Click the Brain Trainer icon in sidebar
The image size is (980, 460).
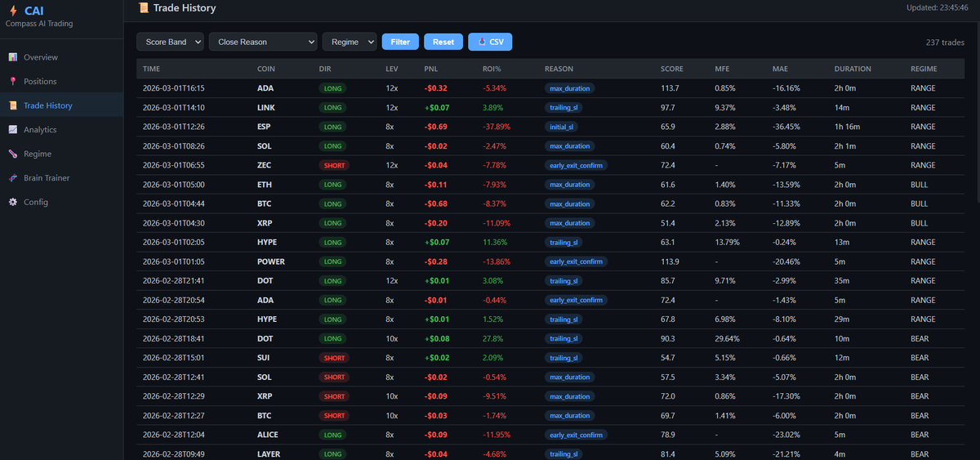13,177
